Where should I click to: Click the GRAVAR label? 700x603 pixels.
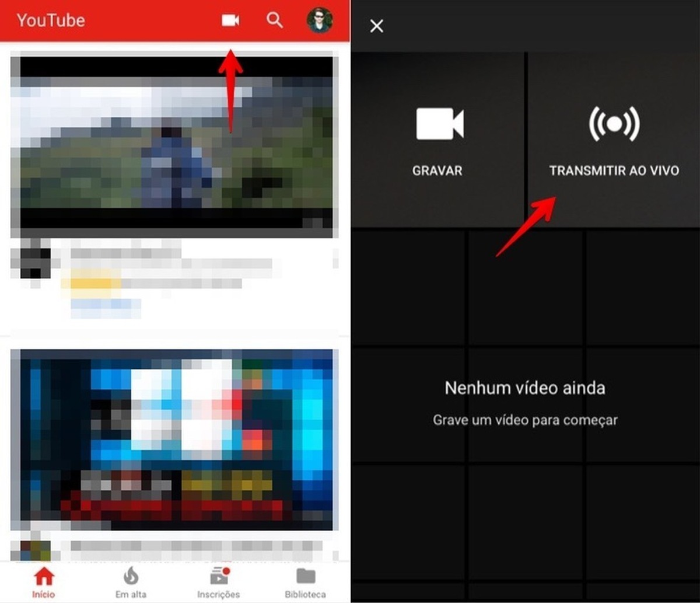coord(437,171)
